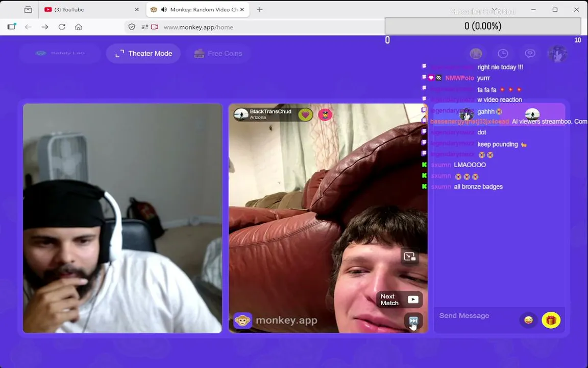The width and height of the screenshot is (588, 368).
Task: View site permissions icon in address bar
Action: pyautogui.click(x=145, y=27)
